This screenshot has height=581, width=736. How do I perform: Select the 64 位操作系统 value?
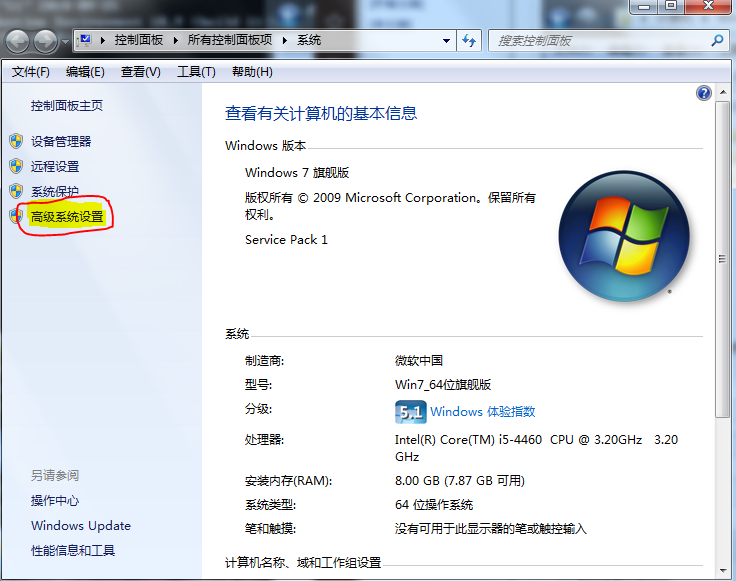pos(434,505)
